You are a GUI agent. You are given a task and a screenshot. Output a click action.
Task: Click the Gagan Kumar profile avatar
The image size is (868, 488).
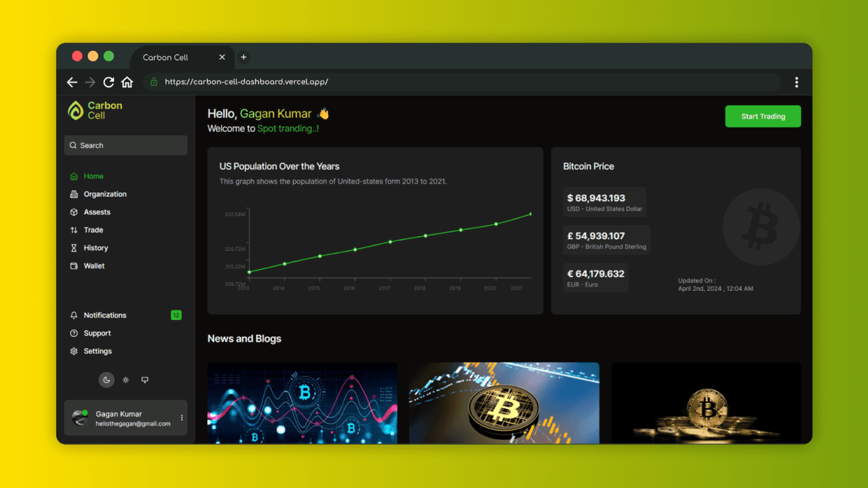[x=80, y=418]
